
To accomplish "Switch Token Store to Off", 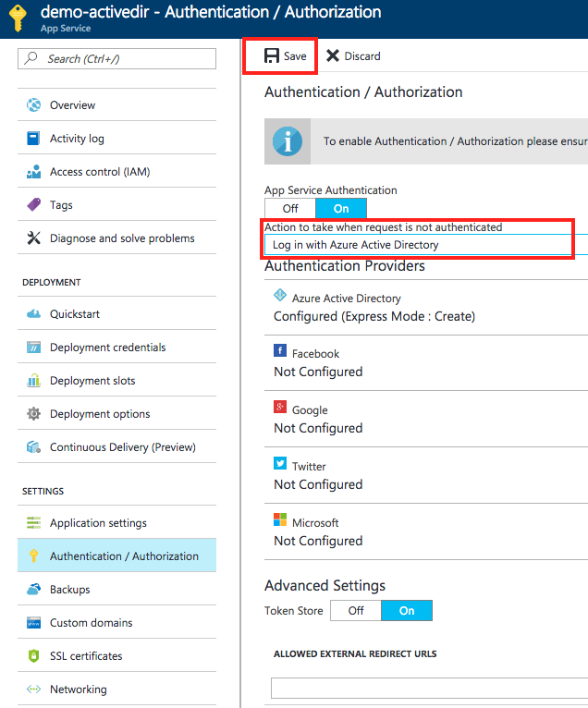I will tap(356, 610).
